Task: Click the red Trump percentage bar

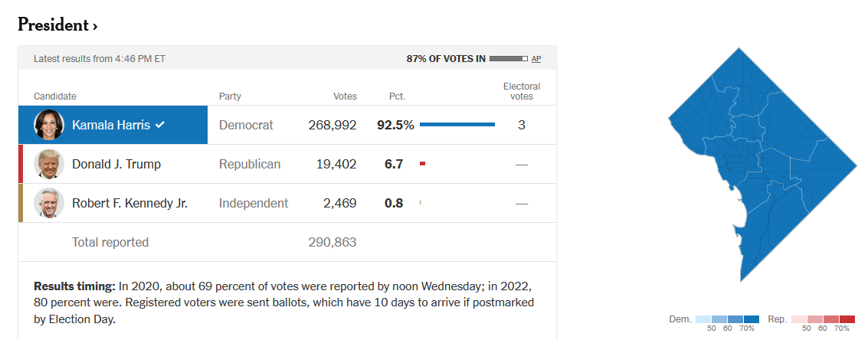Action: 422,163
